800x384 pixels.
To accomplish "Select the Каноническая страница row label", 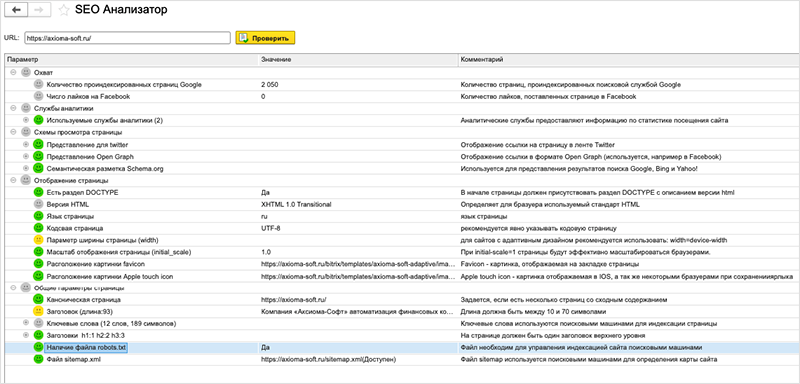I will click(84, 300).
